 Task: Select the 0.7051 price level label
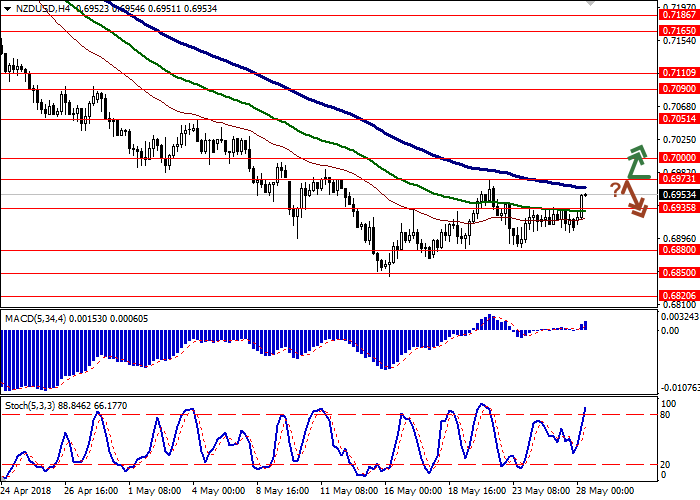coord(676,118)
